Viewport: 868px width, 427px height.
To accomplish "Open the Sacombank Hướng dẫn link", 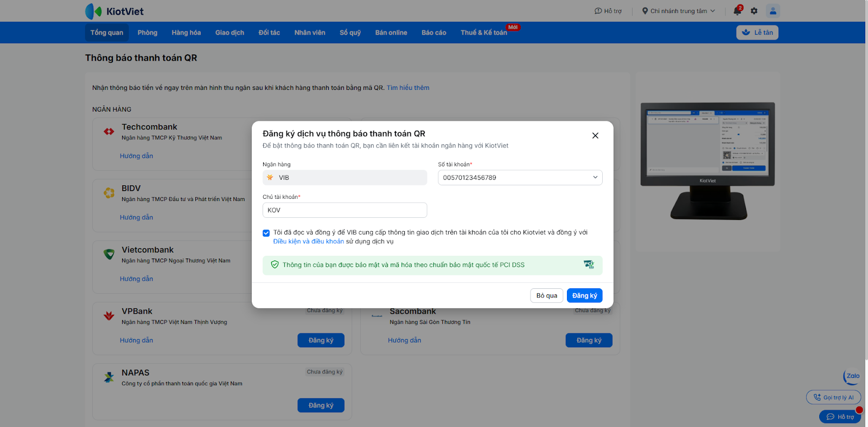I will click(x=405, y=340).
